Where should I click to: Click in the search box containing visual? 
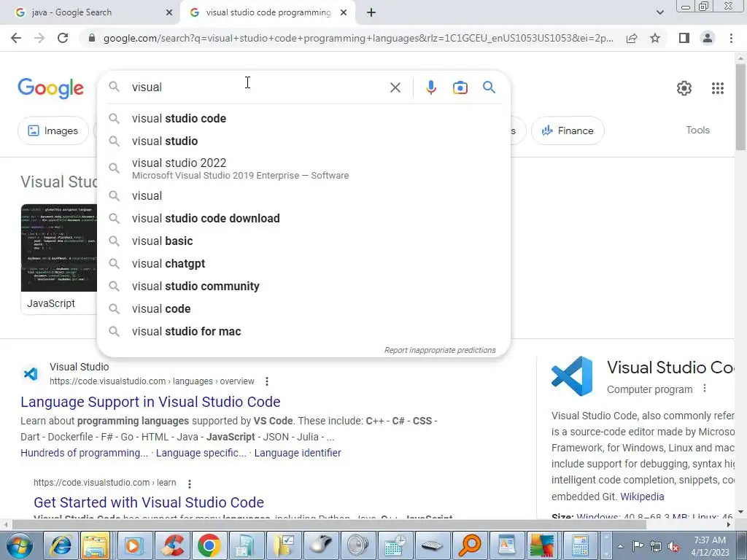point(258,87)
